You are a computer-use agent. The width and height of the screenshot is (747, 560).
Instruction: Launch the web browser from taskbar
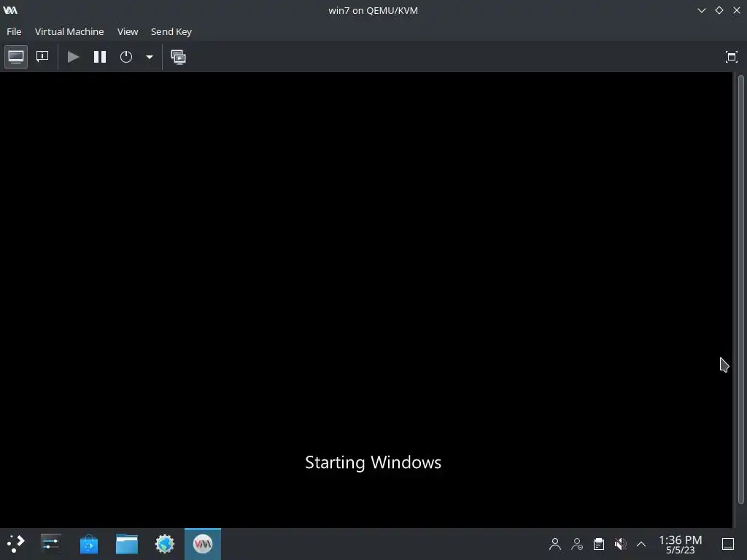coord(165,544)
